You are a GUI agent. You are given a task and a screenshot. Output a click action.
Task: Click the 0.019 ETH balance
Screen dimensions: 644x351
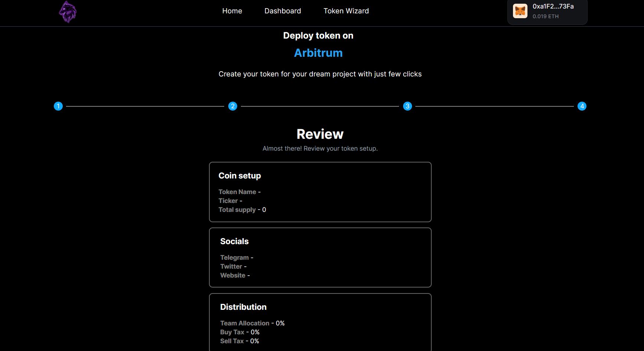point(545,16)
